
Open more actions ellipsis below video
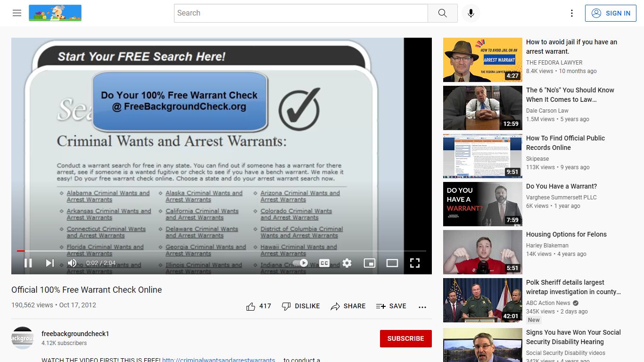tap(422, 307)
